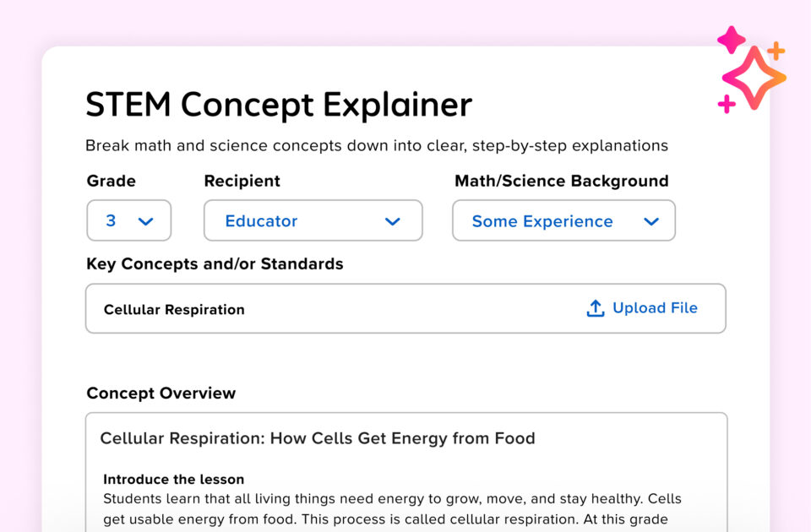Image resolution: width=811 pixels, height=532 pixels.
Task: Open the "Some Experience" background dropdown
Action: pyautogui.click(x=563, y=220)
